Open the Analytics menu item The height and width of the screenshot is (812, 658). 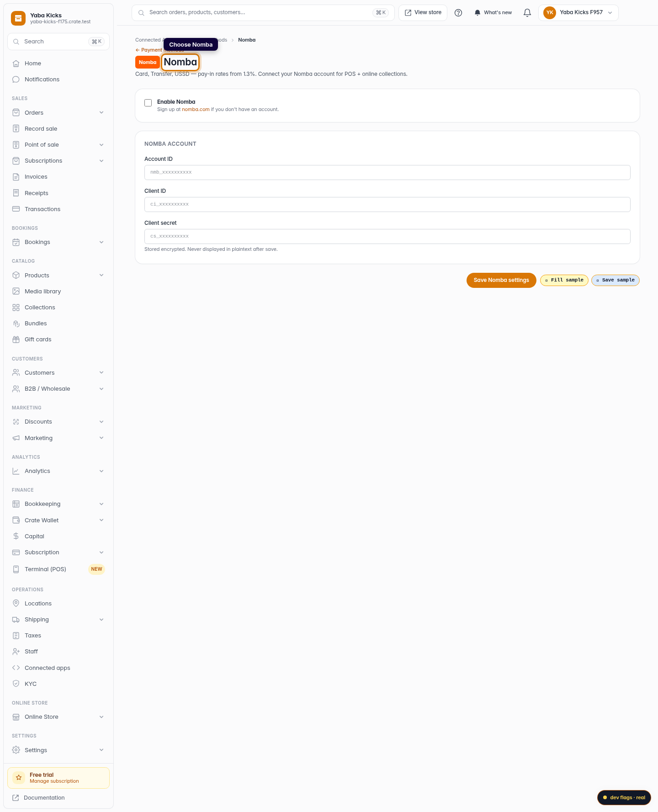[x=58, y=471]
